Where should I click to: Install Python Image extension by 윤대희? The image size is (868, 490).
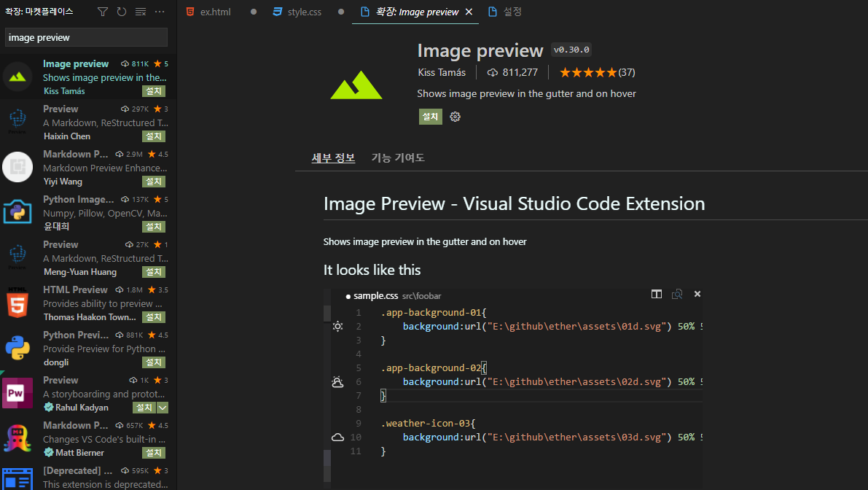[x=154, y=227]
